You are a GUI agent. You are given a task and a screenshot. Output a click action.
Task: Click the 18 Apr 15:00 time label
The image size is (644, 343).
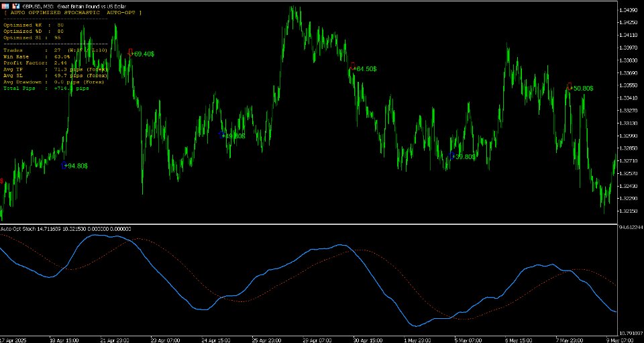click(x=64, y=340)
